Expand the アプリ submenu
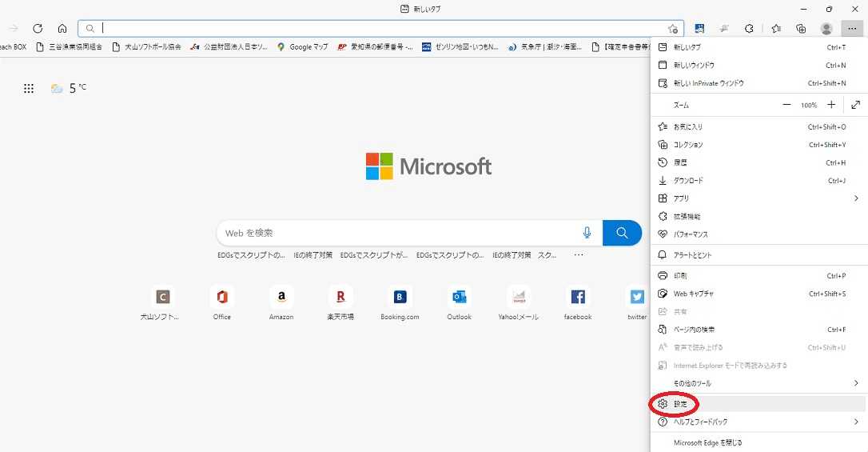Screen dimensions: 868x452 tap(759, 198)
